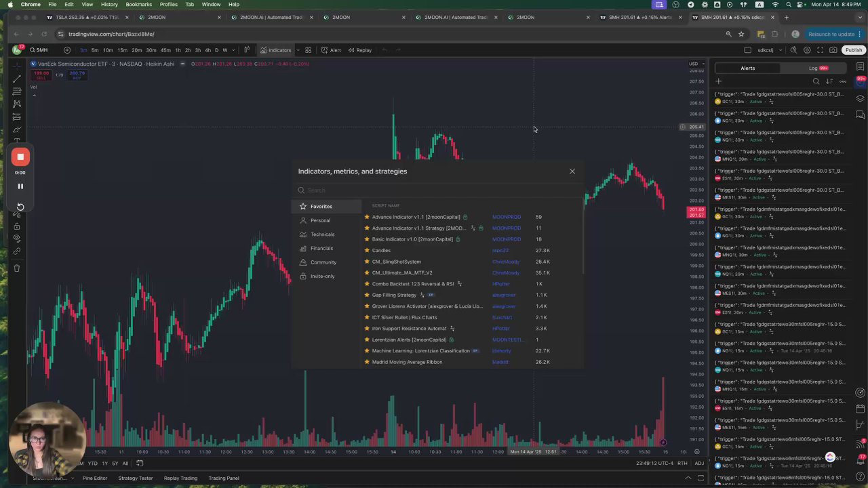The image size is (868, 488).
Task: Sort alerts using the sort icon
Action: [x=829, y=81]
